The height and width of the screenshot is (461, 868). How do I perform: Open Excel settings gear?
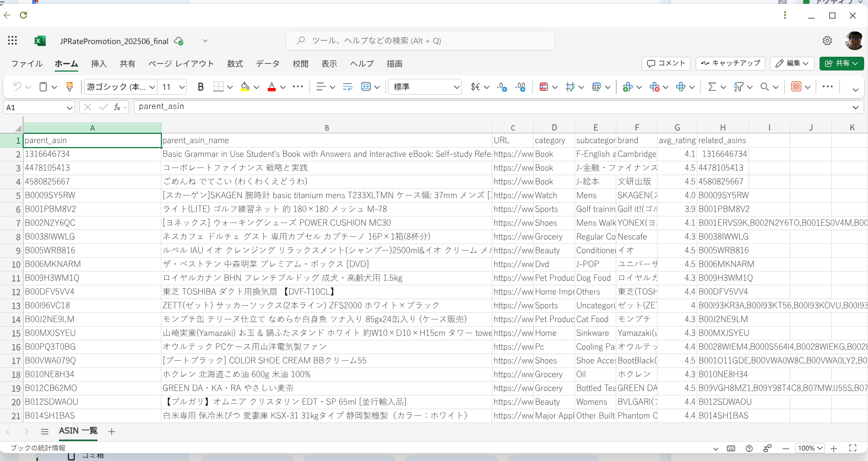(827, 41)
